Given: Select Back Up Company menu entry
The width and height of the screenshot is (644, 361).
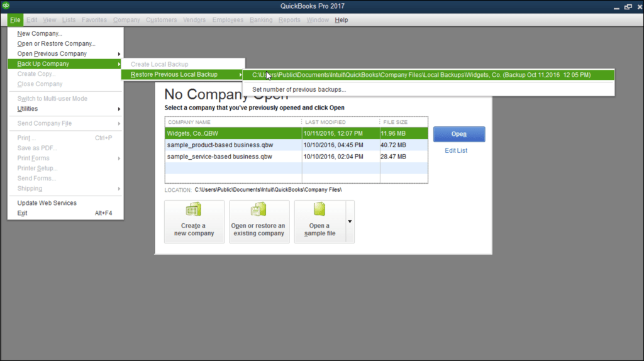Looking at the screenshot, I should pyautogui.click(x=65, y=64).
